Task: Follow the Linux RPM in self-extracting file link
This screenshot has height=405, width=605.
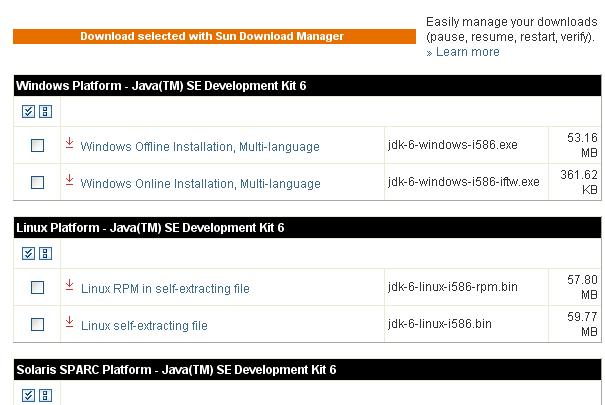Action: click(x=165, y=289)
